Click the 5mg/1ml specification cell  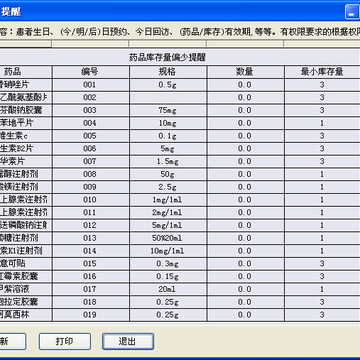pos(168,225)
